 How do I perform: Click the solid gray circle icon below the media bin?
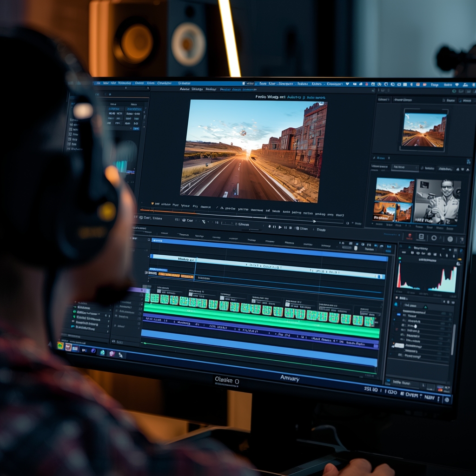[450, 239]
